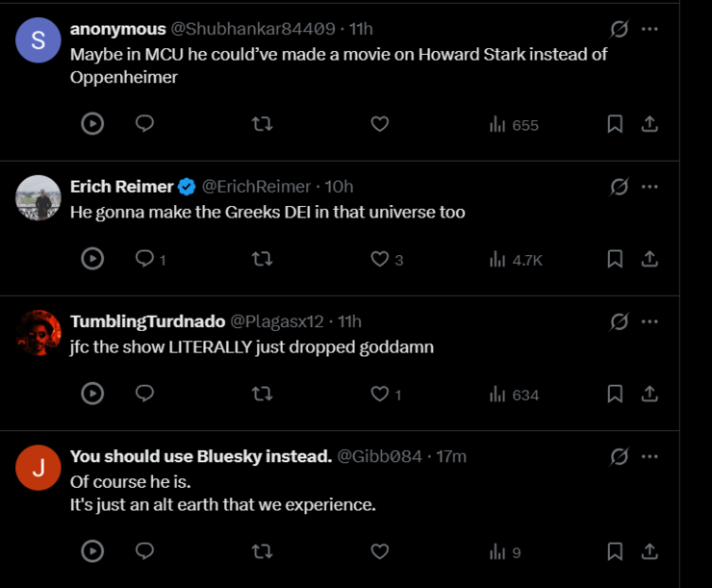Play audio for anonymous user's tweet
Viewport: 712px width, 588px height.
click(92, 124)
